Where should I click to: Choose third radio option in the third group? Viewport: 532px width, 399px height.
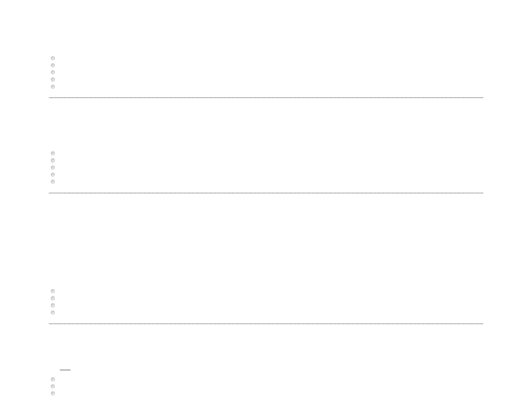[x=53, y=306]
